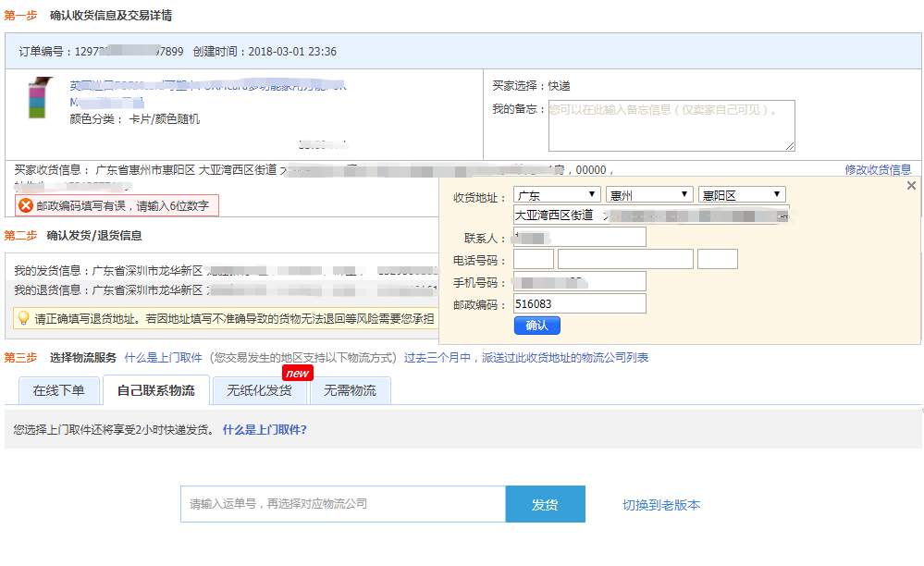Open the city dropdown showing 惠州
This screenshot has width=924, height=566.
click(649, 195)
